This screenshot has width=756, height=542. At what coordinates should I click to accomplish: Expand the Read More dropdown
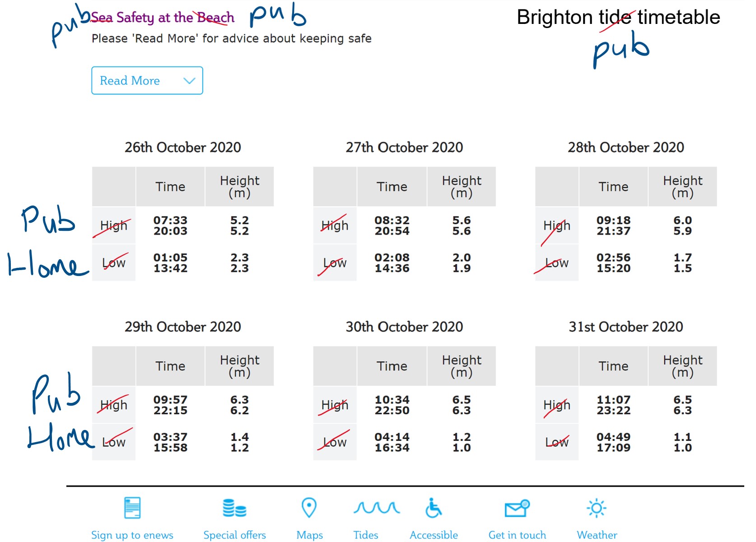click(147, 80)
